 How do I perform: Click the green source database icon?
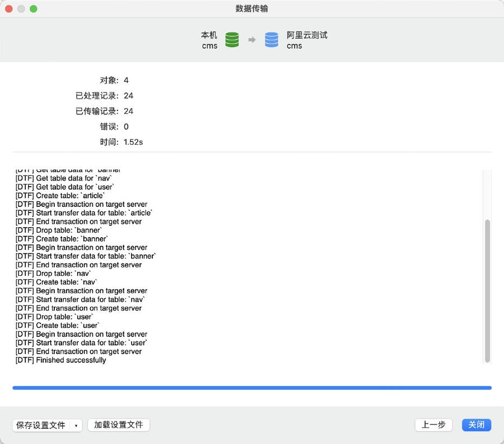point(232,40)
